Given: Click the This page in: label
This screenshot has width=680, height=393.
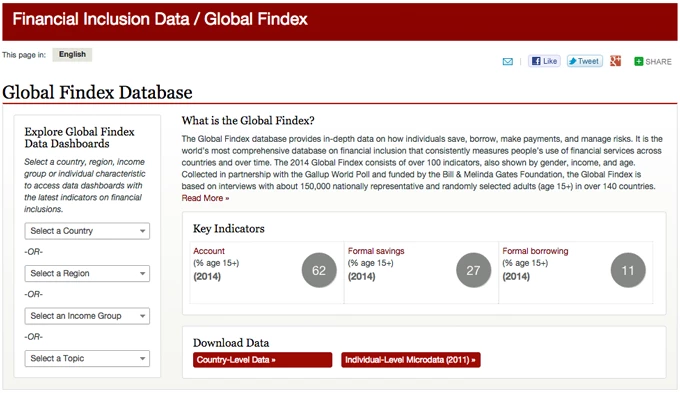Looking at the screenshot, I should 24,55.
